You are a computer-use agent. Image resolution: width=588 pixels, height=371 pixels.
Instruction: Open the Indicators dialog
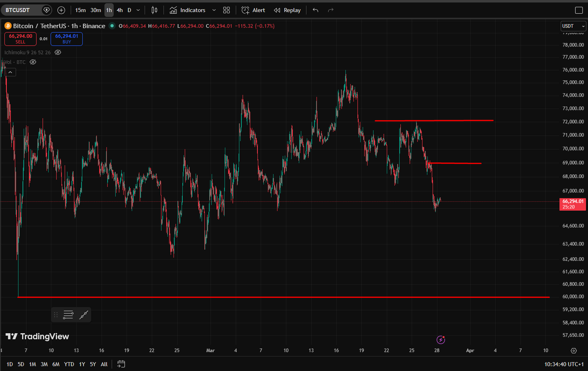(188, 10)
